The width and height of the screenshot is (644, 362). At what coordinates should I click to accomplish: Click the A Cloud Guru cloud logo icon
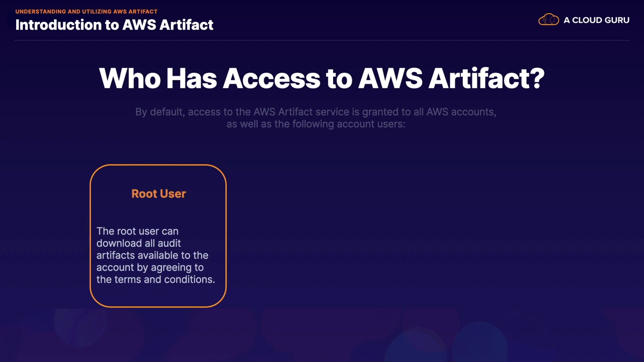(x=548, y=20)
